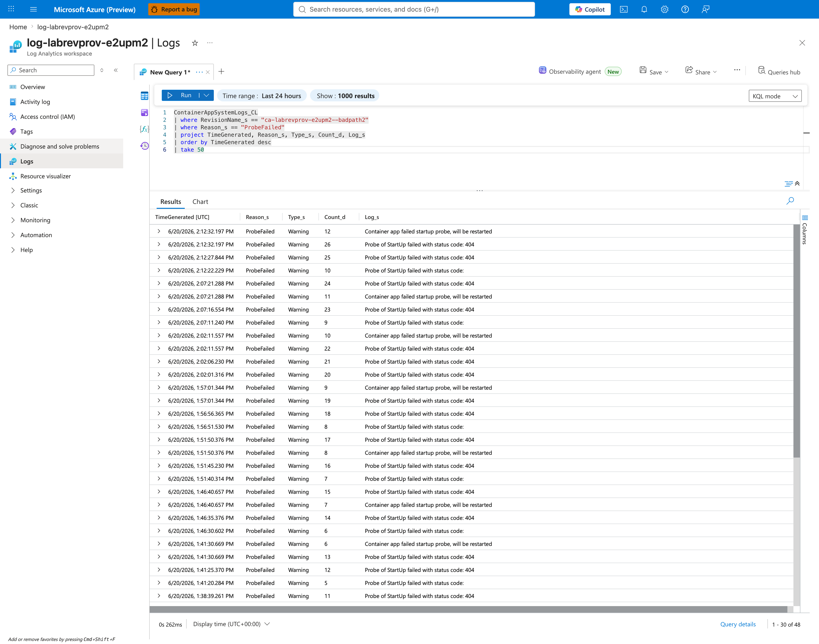Image resolution: width=819 pixels, height=644 pixels.
Task: Open the Functions fx pane icon
Action: [144, 129]
